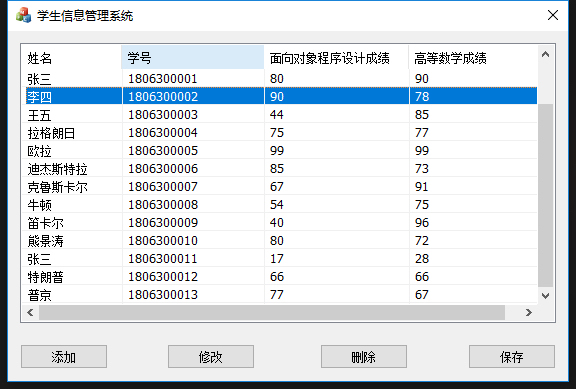
Task: Sort by the 姓名 column header
Action: (x=72, y=58)
